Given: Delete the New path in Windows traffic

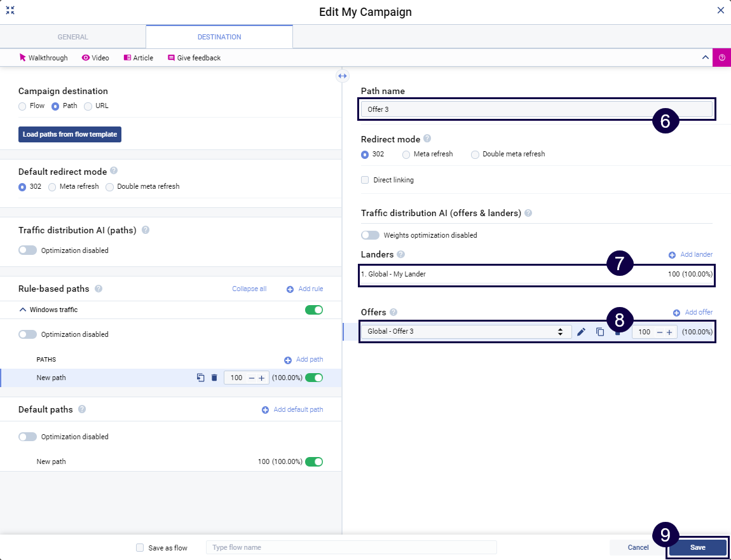Looking at the screenshot, I should point(214,378).
